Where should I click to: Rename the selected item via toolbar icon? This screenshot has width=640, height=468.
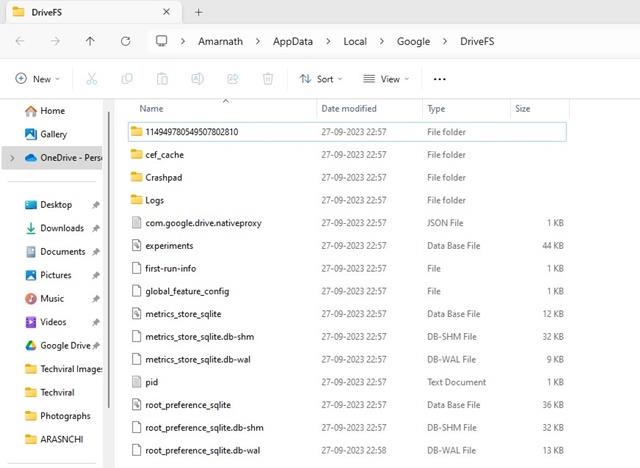pyautogui.click(x=198, y=79)
